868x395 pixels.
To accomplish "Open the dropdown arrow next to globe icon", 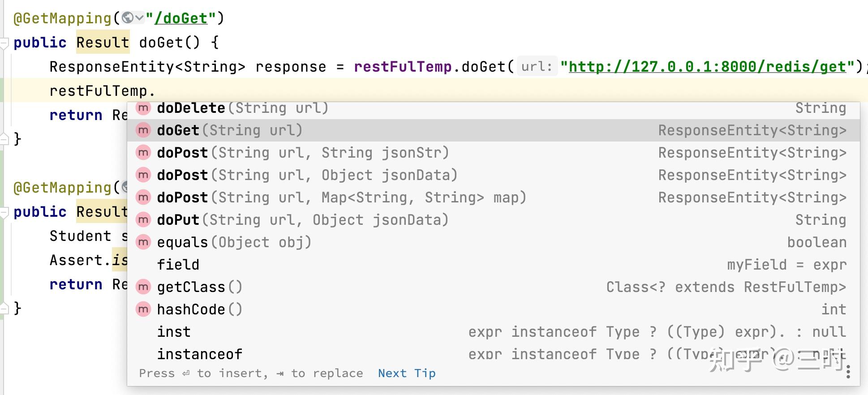I will (x=139, y=18).
